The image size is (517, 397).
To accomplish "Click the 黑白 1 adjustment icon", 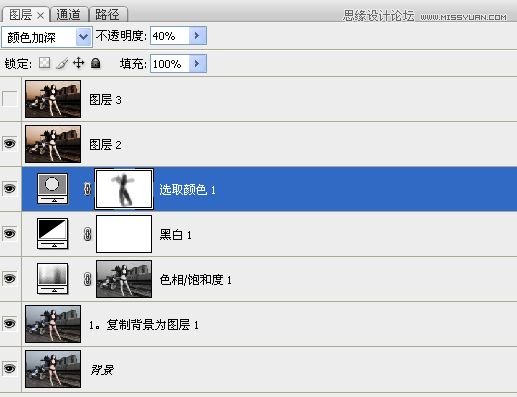I will point(52,234).
